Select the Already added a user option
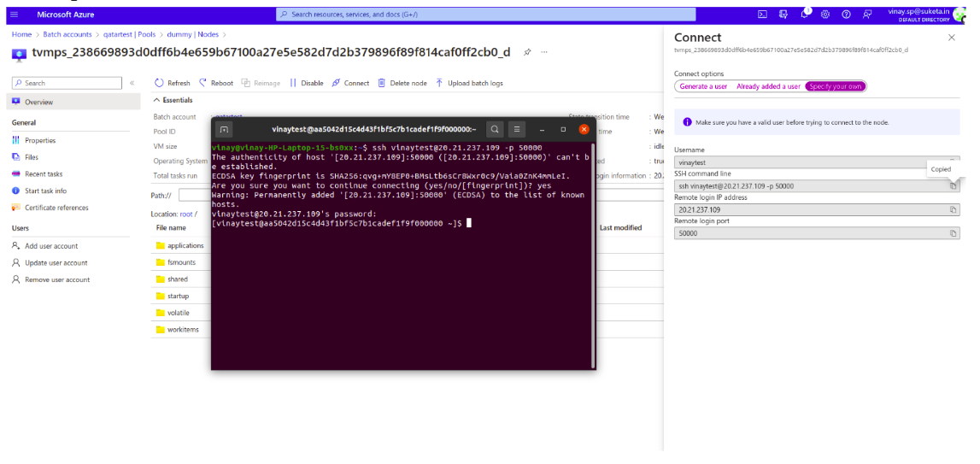The width and height of the screenshot is (980, 464). click(768, 86)
